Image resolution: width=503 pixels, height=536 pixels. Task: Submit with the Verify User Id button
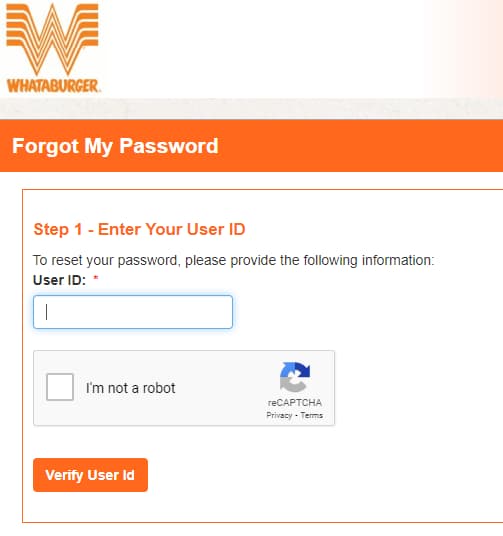(x=90, y=475)
